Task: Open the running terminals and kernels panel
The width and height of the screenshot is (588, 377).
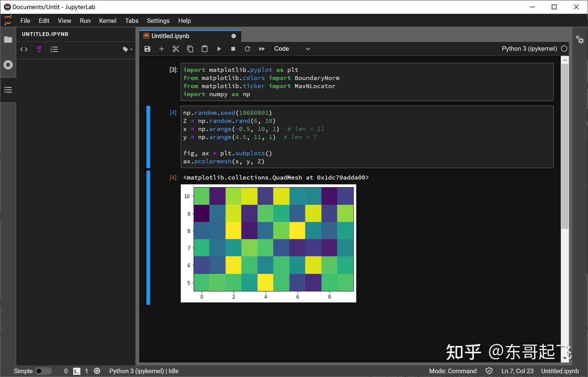Action: (x=8, y=64)
